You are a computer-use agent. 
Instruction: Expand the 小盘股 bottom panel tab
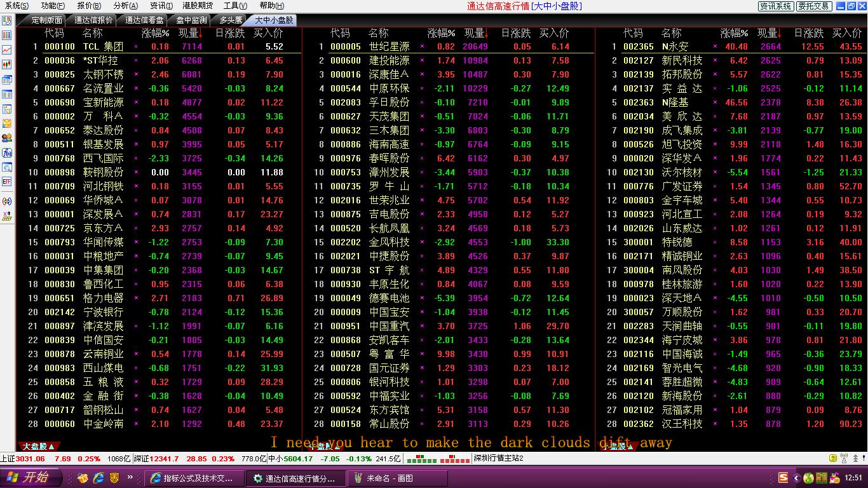(x=618, y=447)
